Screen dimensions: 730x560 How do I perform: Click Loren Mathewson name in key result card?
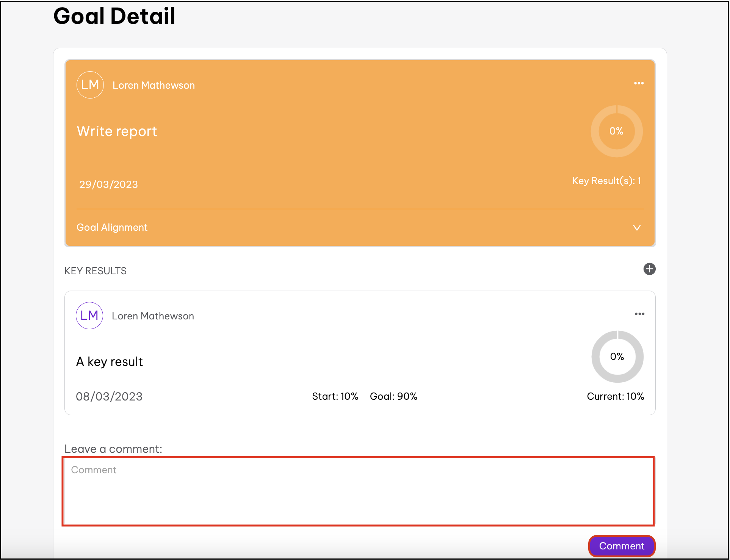pyautogui.click(x=153, y=316)
